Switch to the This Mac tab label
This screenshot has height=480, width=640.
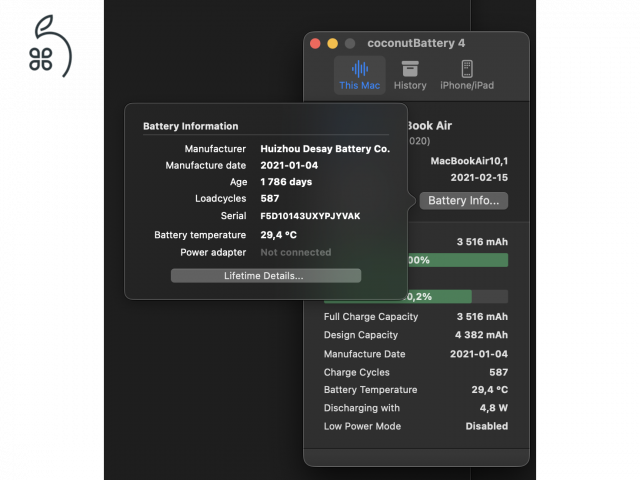coord(360,85)
